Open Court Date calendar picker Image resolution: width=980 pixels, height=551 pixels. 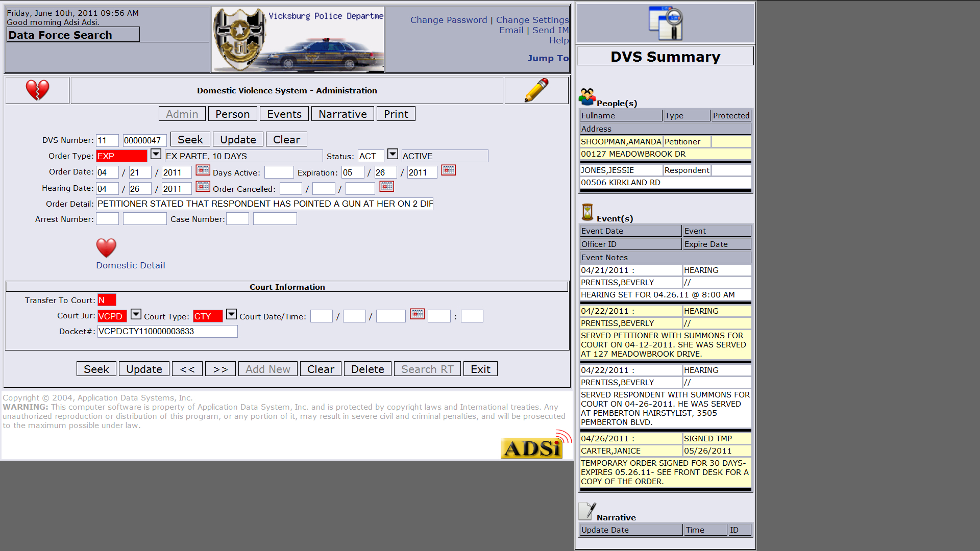417,314
